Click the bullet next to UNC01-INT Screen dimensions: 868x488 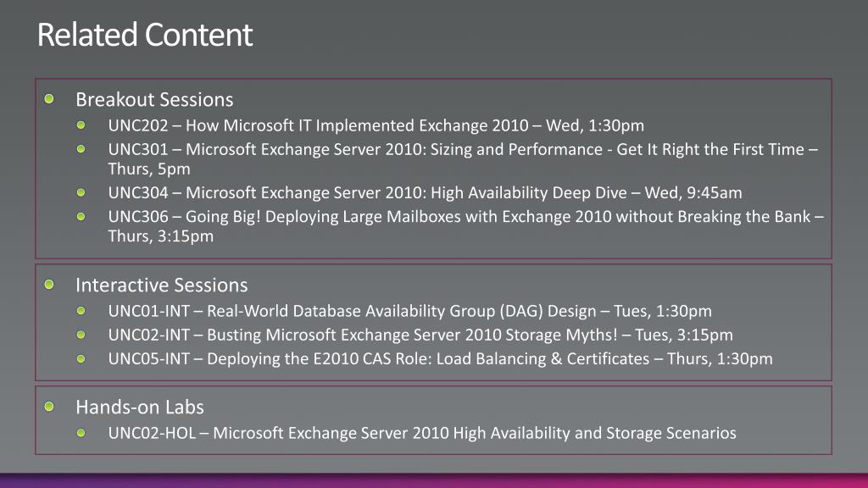tap(81, 311)
